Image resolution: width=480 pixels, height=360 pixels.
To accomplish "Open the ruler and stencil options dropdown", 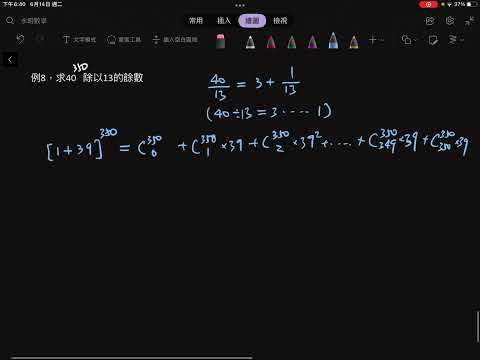I will [456, 40].
